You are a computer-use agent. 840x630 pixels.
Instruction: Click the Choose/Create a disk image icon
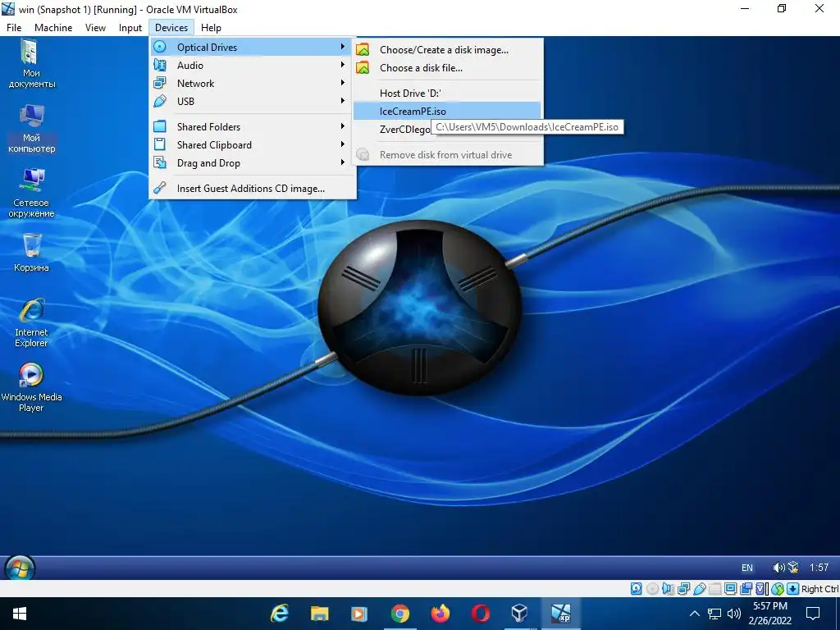point(363,49)
